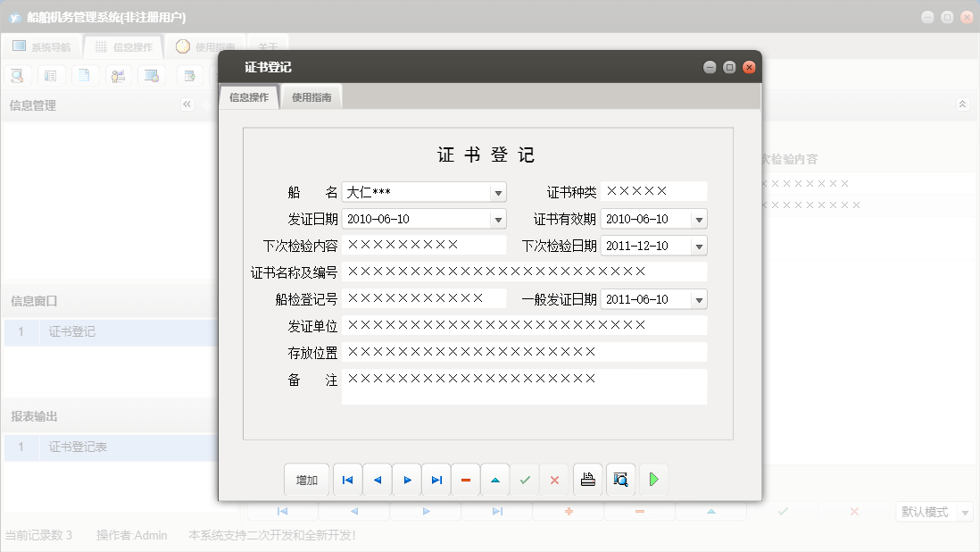
Task: Click the document icon on the main toolbar
Action: click(x=85, y=75)
